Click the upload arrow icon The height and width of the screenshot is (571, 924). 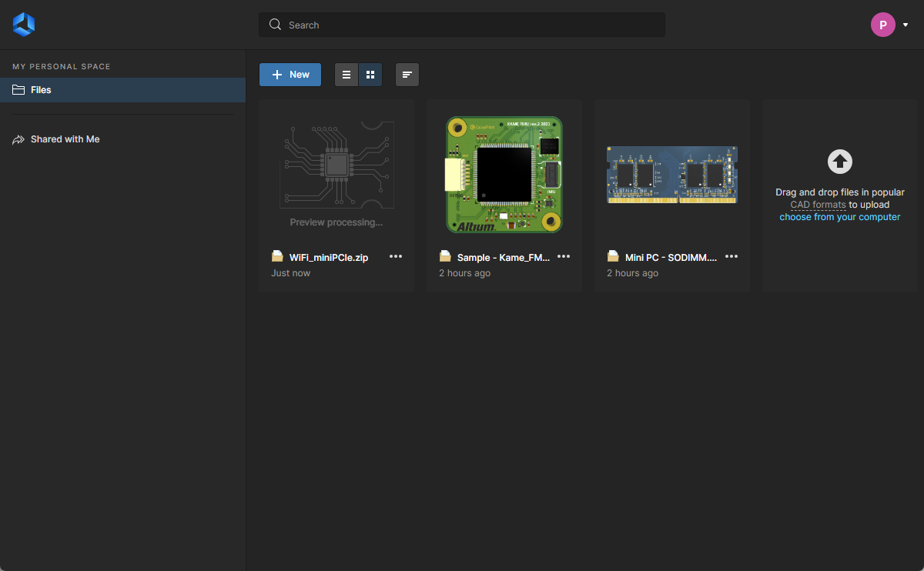[839, 162]
